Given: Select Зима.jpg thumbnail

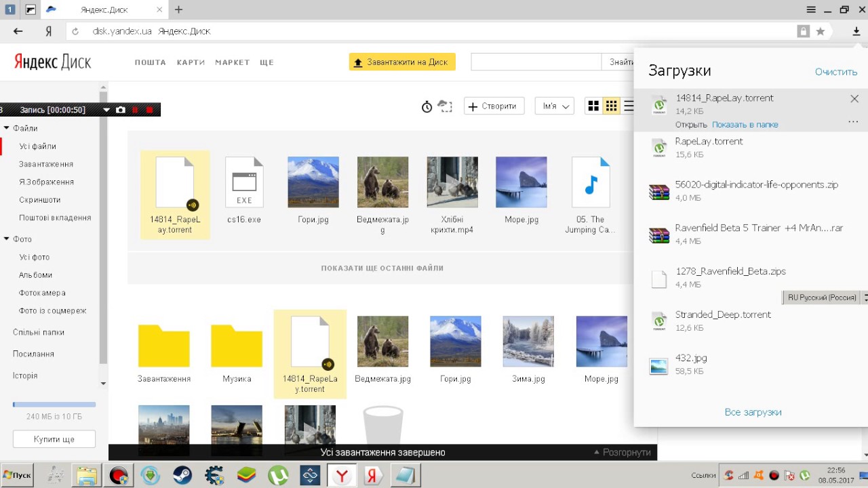Looking at the screenshot, I should click(x=528, y=341).
